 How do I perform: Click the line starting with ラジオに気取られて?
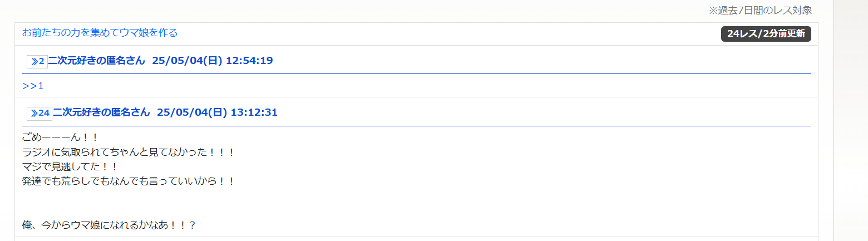click(x=129, y=152)
